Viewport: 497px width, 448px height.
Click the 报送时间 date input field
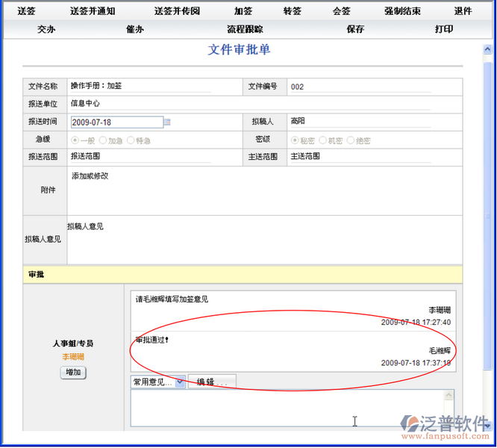116,122
